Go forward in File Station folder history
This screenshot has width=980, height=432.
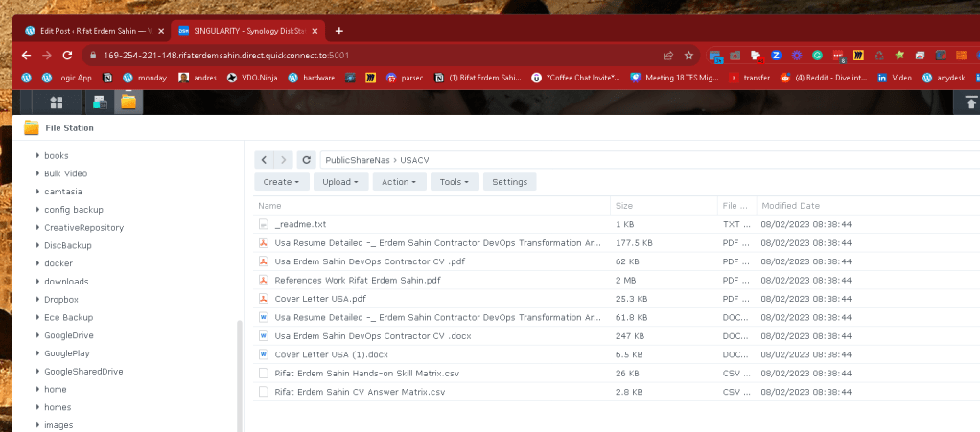283,160
